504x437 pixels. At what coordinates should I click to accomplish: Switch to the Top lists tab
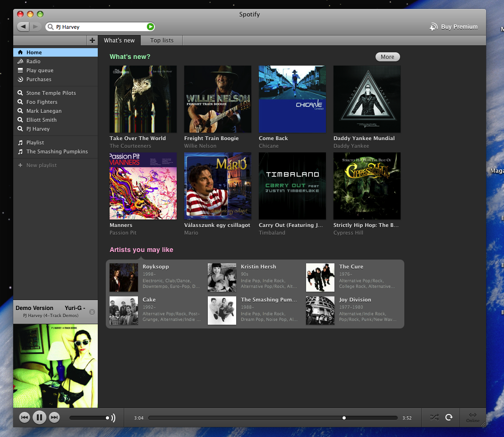coord(162,41)
